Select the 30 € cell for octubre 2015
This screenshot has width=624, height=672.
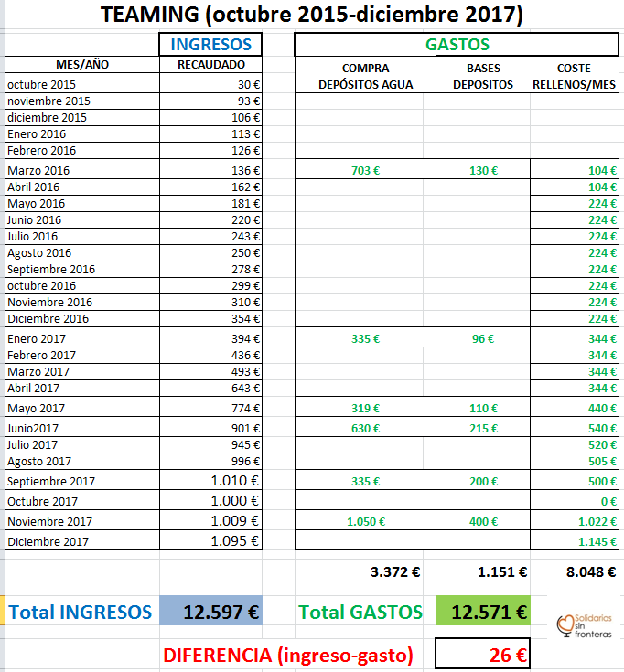(210, 84)
